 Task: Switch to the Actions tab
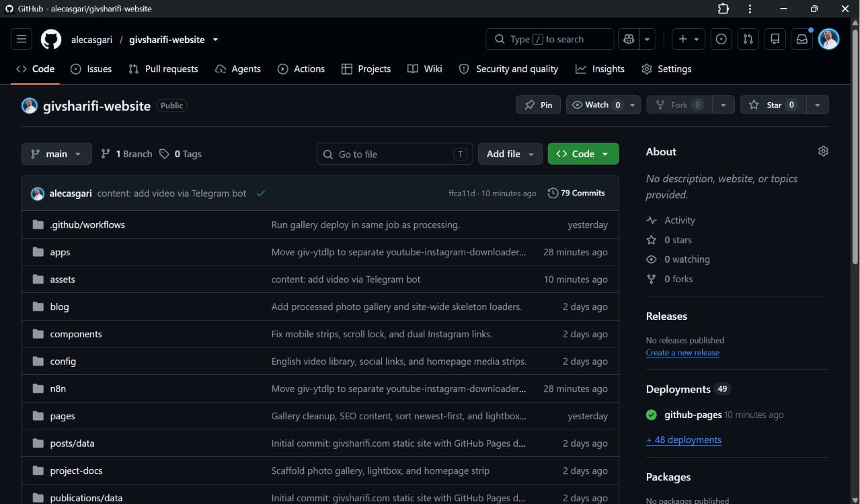tap(301, 69)
